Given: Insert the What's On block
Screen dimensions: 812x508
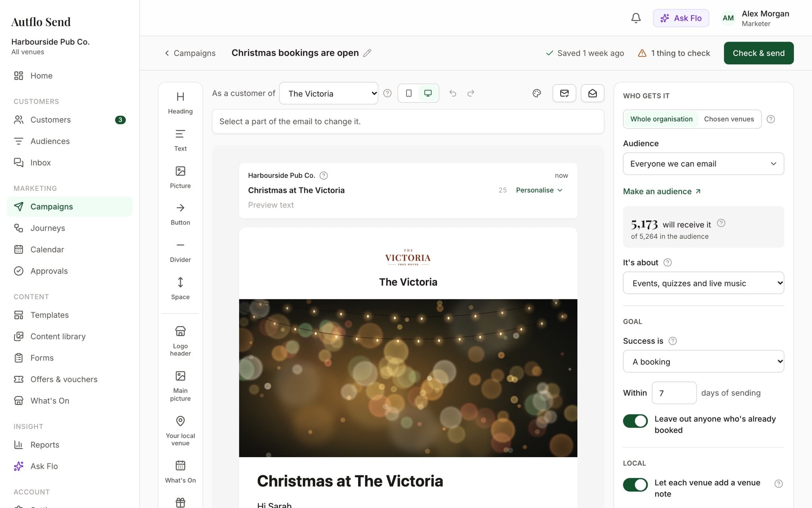Looking at the screenshot, I should 180,472.
